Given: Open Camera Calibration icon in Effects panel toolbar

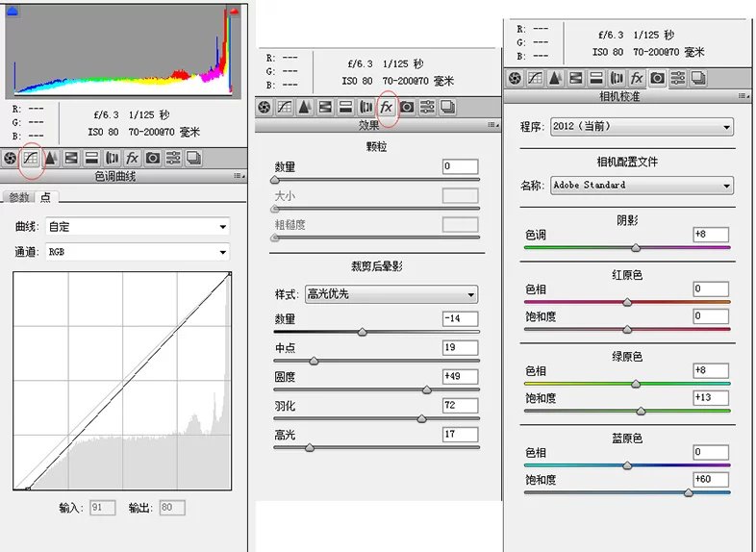Looking at the screenshot, I should coord(407,107).
